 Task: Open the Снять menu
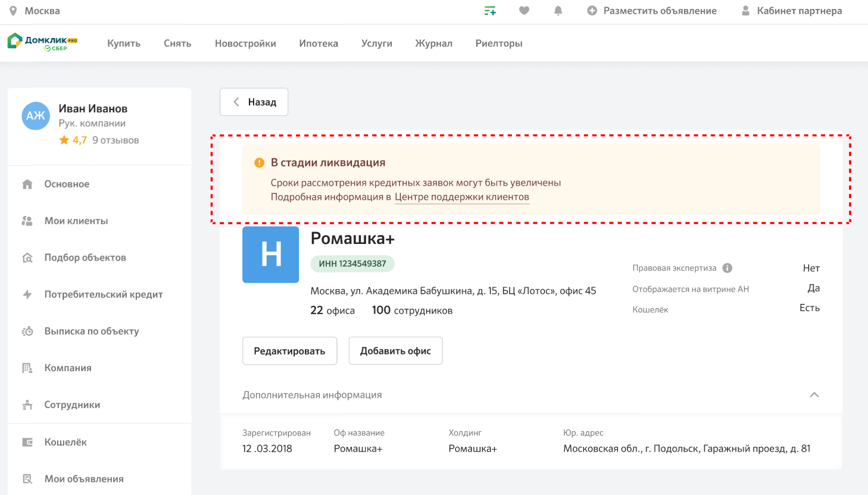[x=177, y=43]
